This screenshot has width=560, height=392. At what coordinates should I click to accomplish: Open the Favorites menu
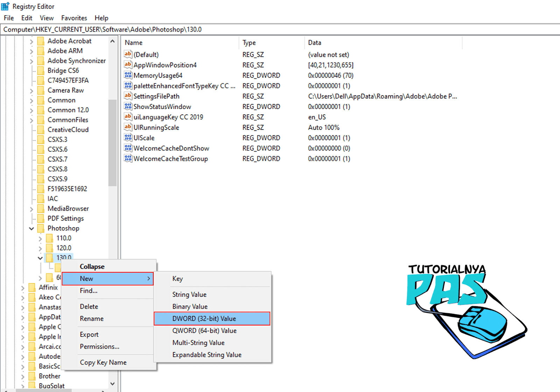click(74, 18)
